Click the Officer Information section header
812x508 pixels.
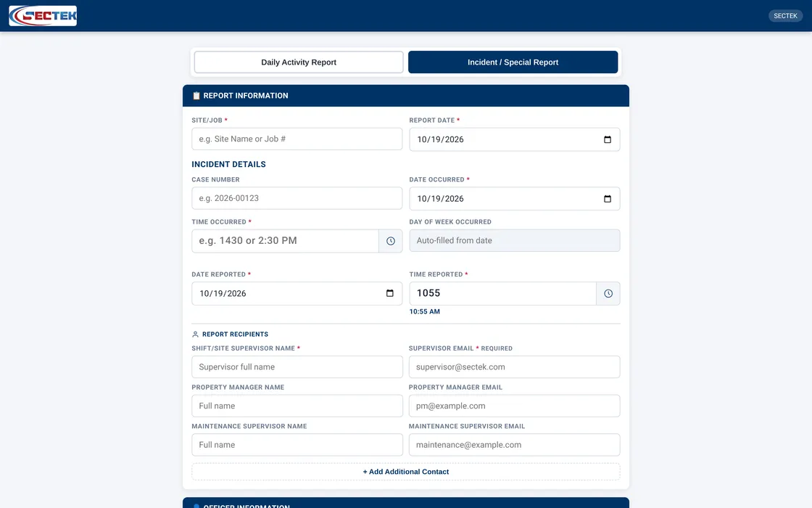(x=405, y=504)
